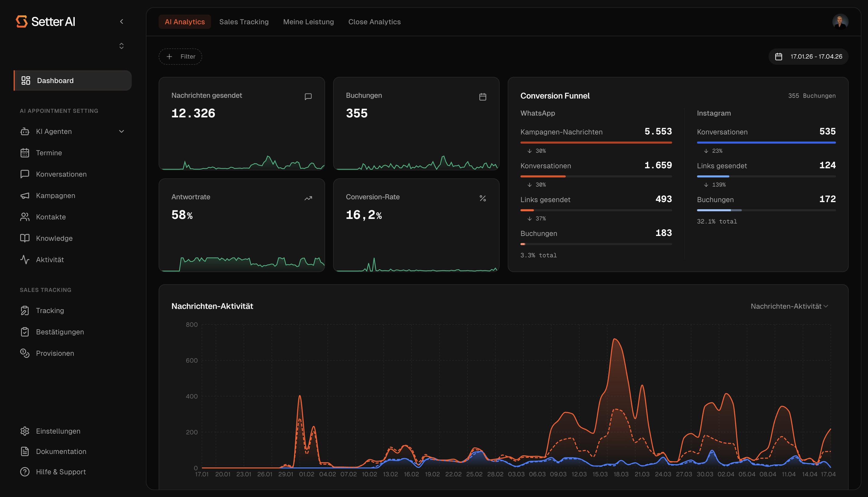The width and height of the screenshot is (868, 497).
Task: Click the Kontakte people icon
Action: (x=25, y=217)
